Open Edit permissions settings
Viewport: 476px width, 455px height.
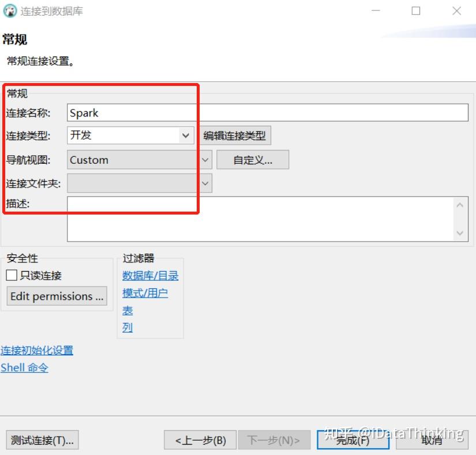click(56, 296)
